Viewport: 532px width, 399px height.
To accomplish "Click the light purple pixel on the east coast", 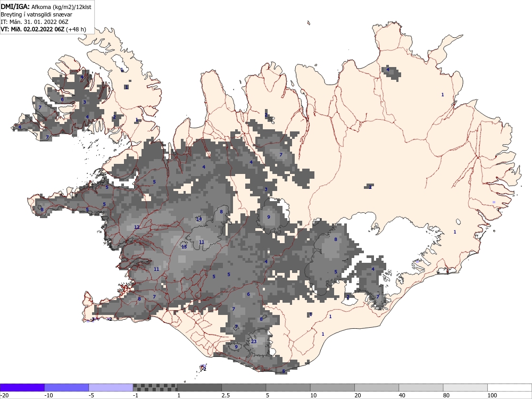I will (x=494, y=202).
